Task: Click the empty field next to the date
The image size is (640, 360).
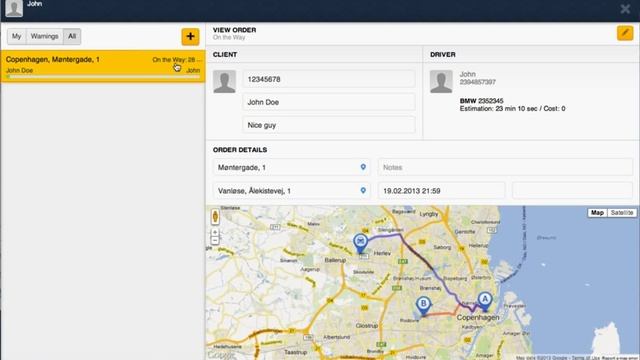Action: point(573,191)
